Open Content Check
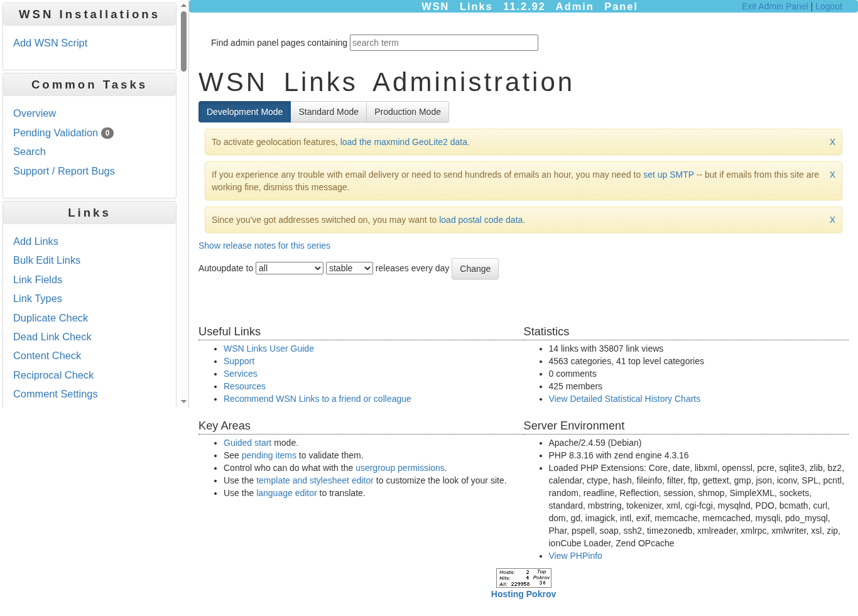This screenshot has width=858, height=616. click(x=47, y=355)
